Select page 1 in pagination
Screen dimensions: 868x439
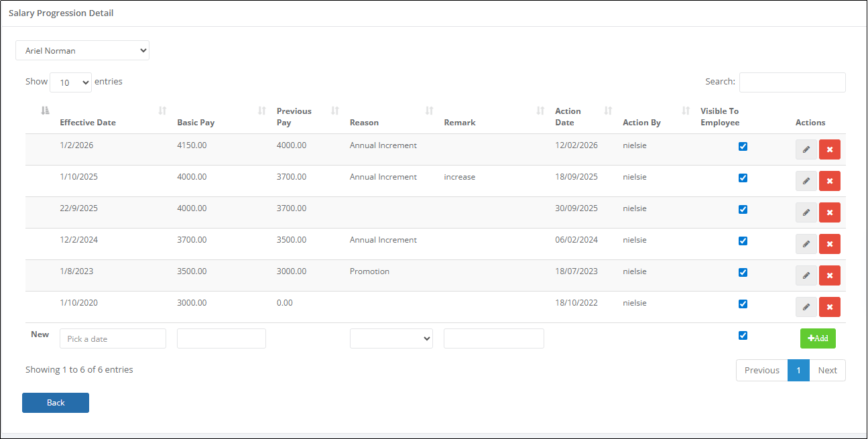(799, 370)
